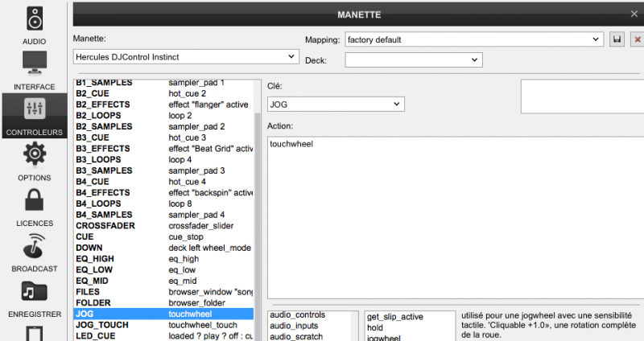644x341 pixels.
Task: Expand the Manette controller dropdown
Action: 185,56
